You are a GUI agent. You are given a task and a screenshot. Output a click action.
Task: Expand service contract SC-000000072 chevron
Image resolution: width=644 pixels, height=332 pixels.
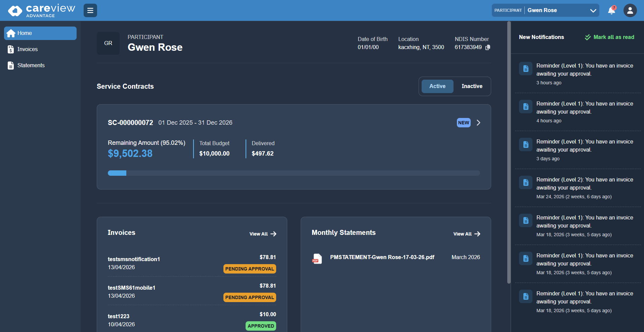[478, 123]
